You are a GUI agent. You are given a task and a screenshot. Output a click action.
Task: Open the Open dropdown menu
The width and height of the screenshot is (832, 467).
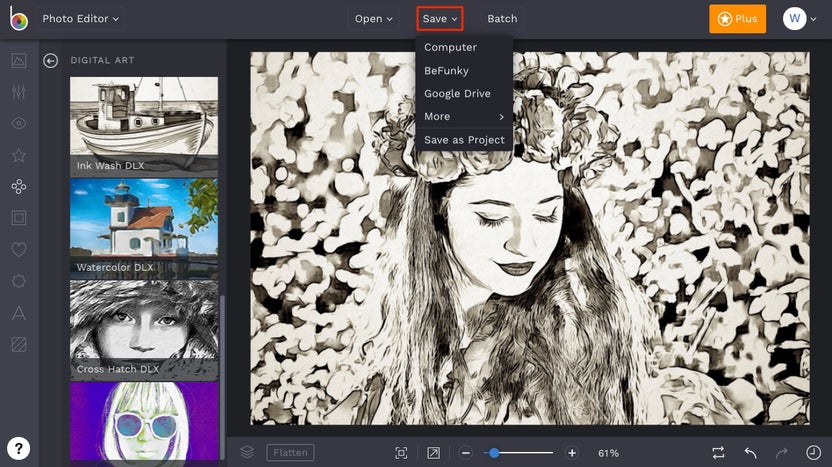pos(374,19)
